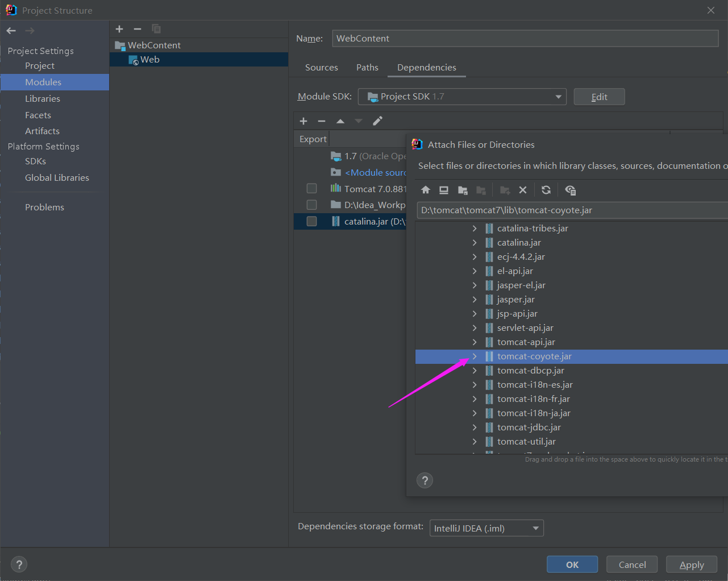Click the jar icon beside servlet-api.jar
Screen dimensions: 728x581
click(x=489, y=328)
